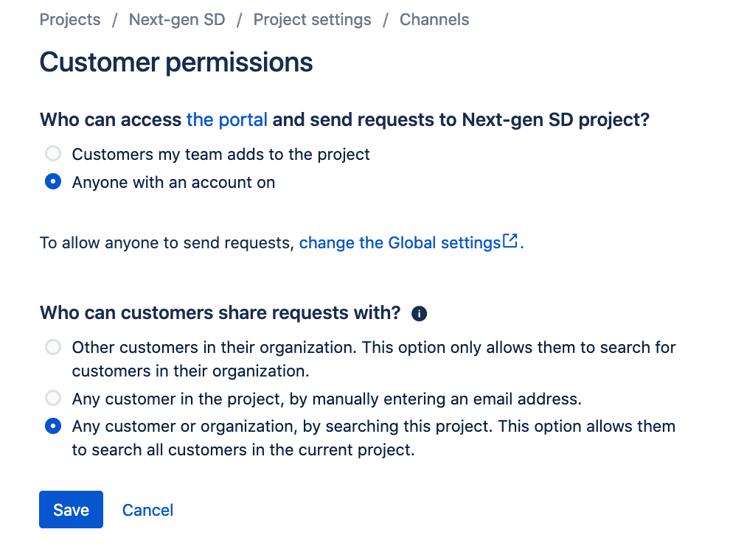This screenshot has width=730, height=560.
Task: Open the Next-gen SD breadcrumb item
Action: point(177,20)
